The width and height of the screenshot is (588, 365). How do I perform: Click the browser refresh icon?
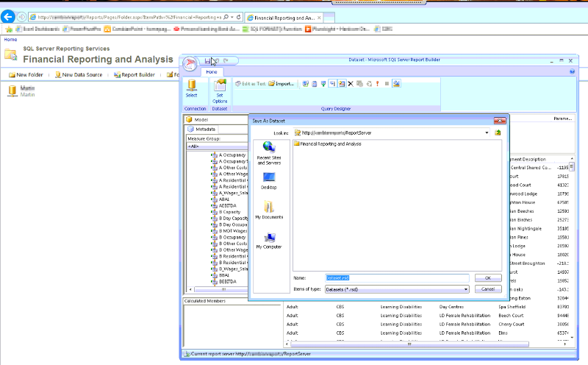[238, 17]
